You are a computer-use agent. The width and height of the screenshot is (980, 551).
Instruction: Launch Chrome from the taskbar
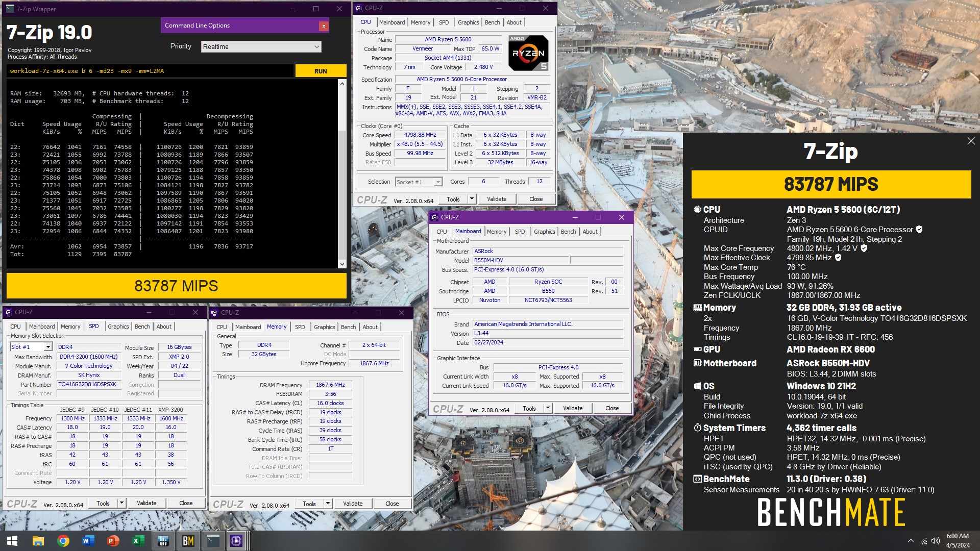click(63, 541)
